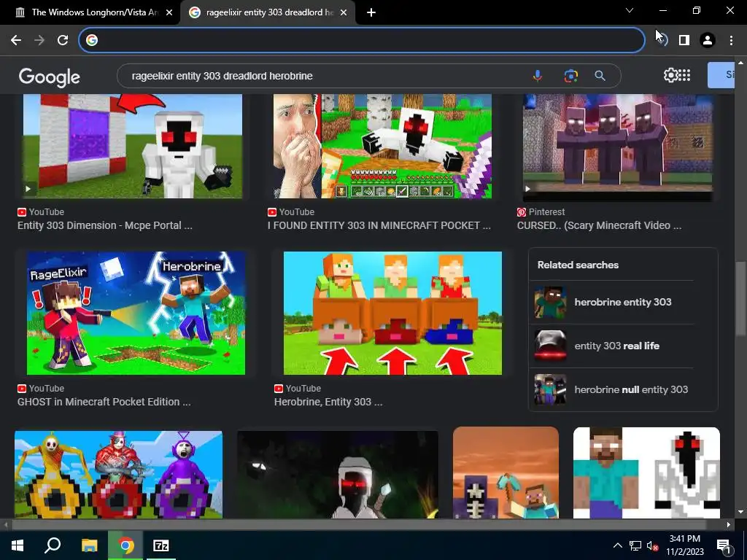Image resolution: width=747 pixels, height=560 pixels.
Task: Open I FOUND ENTITY 303 image thumbnail
Action: (382, 146)
